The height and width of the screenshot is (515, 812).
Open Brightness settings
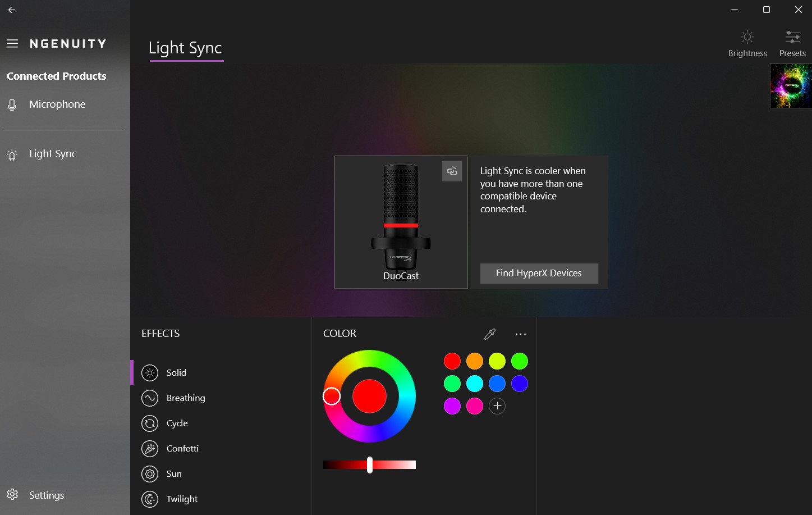[x=747, y=44]
